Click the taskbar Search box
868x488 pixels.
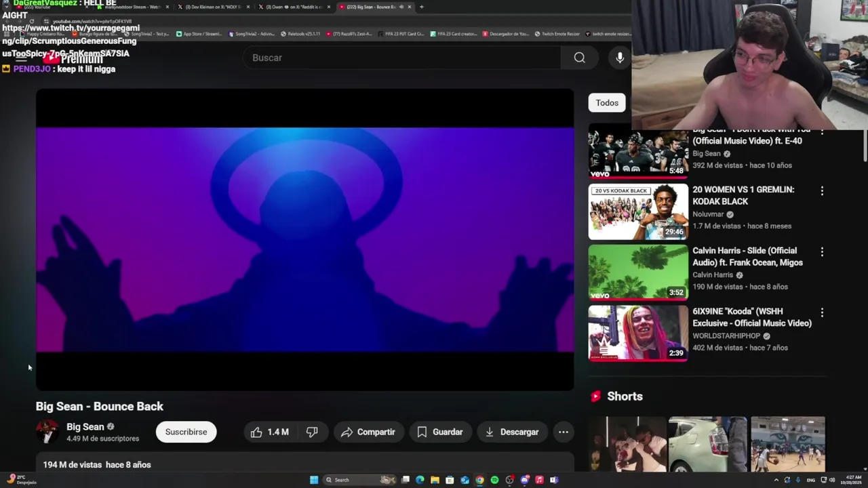[x=361, y=480]
